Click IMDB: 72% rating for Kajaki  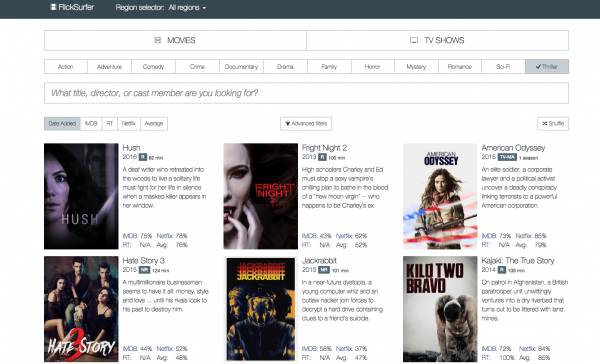point(496,349)
